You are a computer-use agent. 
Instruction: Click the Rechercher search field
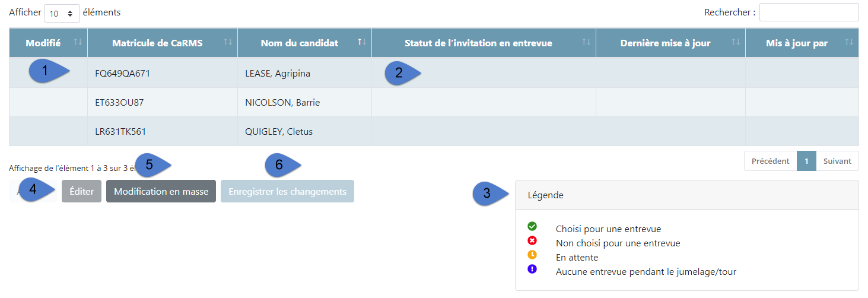tap(809, 12)
